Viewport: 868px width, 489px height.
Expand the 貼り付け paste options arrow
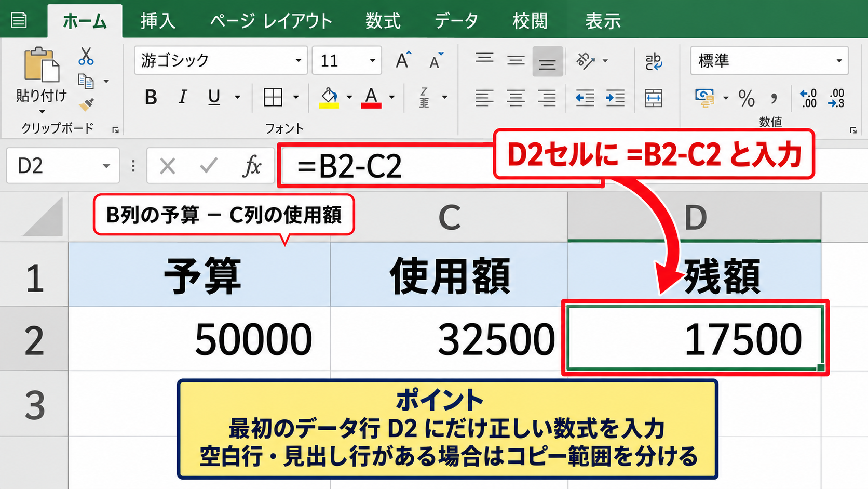point(42,112)
